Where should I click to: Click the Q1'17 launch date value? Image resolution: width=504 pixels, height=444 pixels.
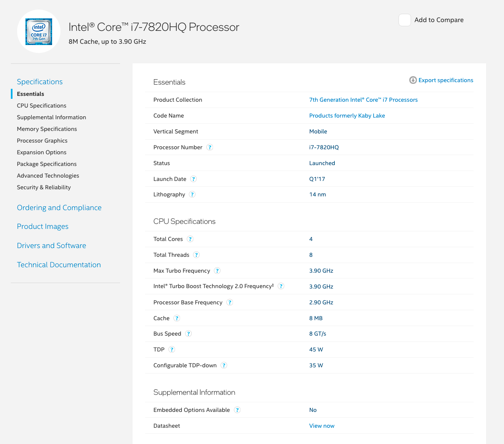317,179
